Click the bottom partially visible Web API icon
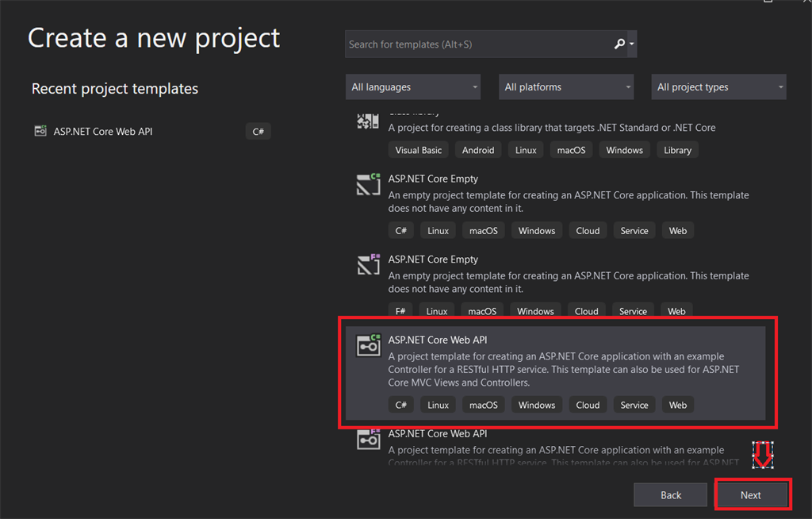The height and width of the screenshot is (519, 812). pos(369,439)
